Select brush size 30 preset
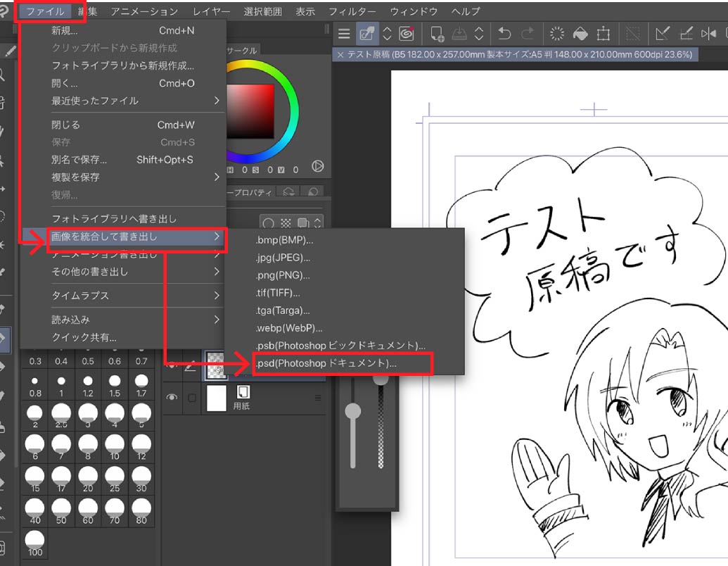 tap(141, 478)
